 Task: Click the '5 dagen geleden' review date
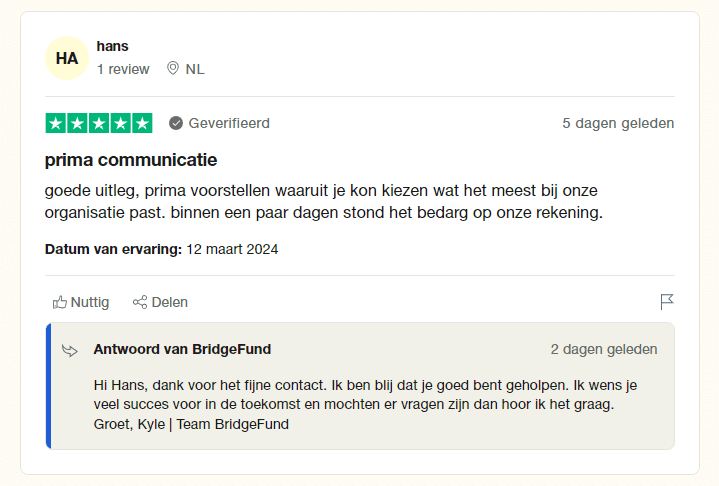[x=618, y=123]
